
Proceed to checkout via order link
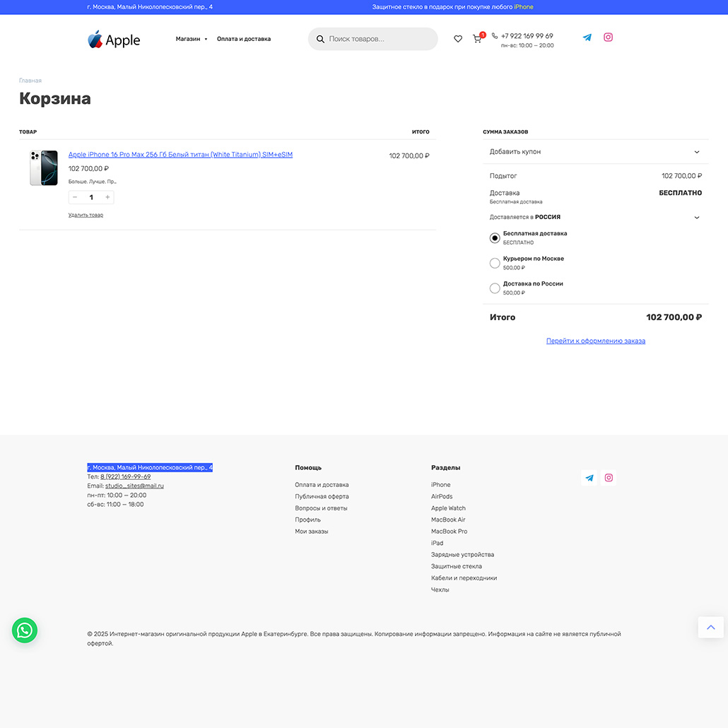595,341
